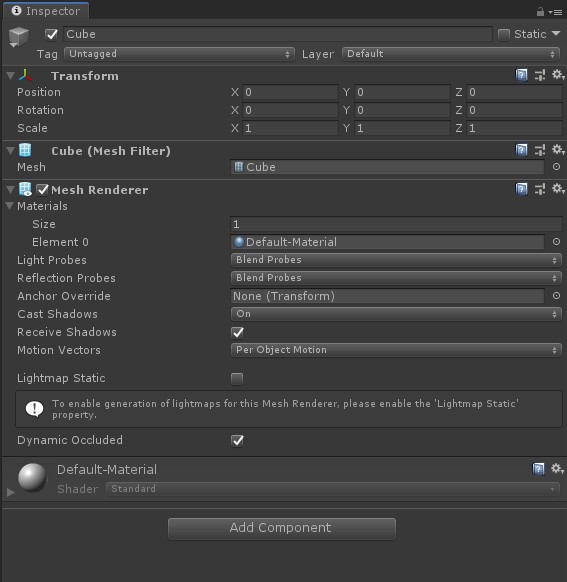
Task: Open Default-Material help reference icon
Action: point(538,469)
